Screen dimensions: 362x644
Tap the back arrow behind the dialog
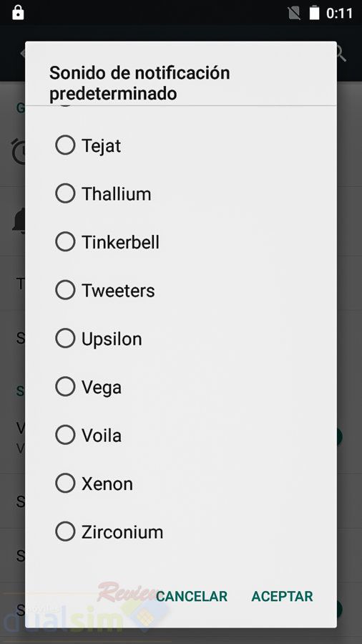pyautogui.click(x=23, y=54)
